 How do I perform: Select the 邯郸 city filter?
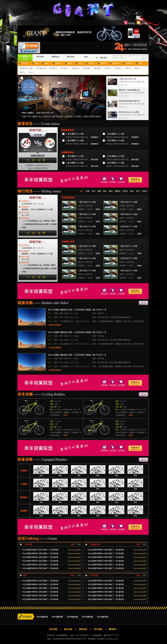99,191
